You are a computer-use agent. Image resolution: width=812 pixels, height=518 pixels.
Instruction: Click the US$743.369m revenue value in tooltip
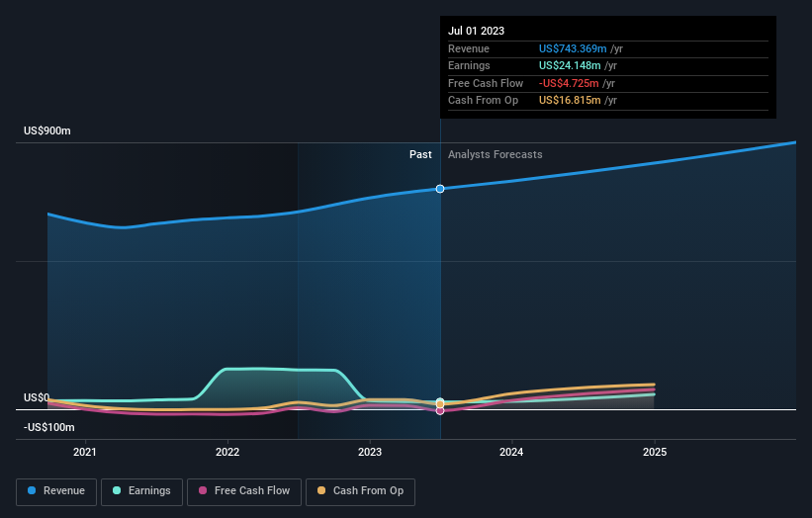[573, 48]
